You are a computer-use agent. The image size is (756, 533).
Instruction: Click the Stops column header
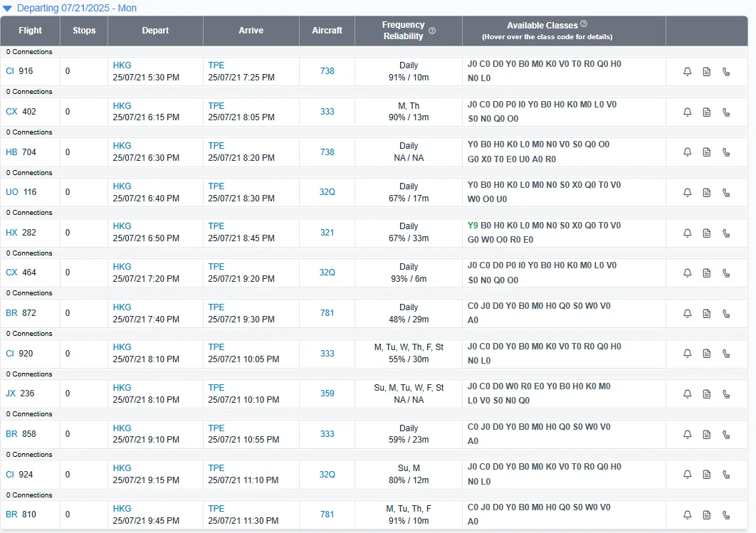click(x=85, y=31)
